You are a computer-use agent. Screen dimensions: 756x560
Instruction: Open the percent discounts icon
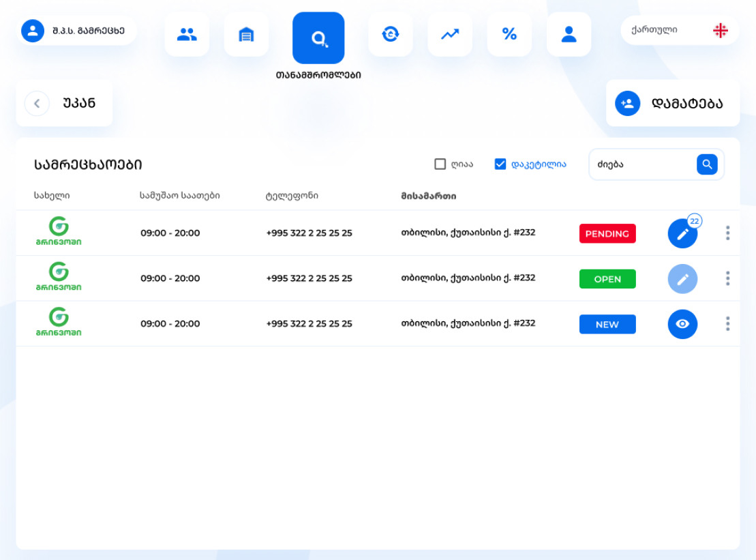[509, 34]
